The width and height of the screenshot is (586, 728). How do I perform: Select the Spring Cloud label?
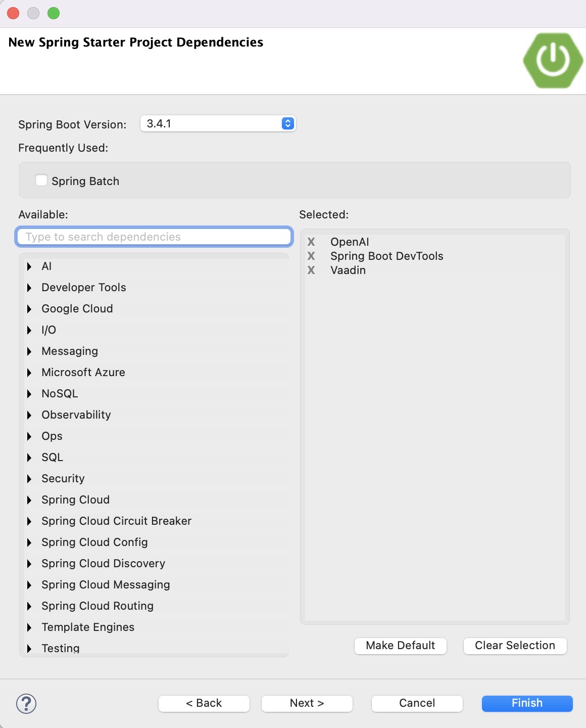pos(76,500)
